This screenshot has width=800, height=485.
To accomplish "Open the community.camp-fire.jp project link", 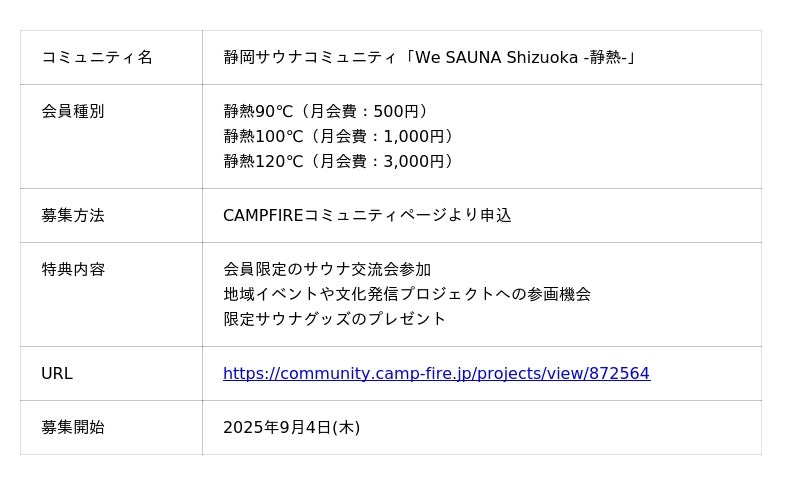I will (x=436, y=374).
